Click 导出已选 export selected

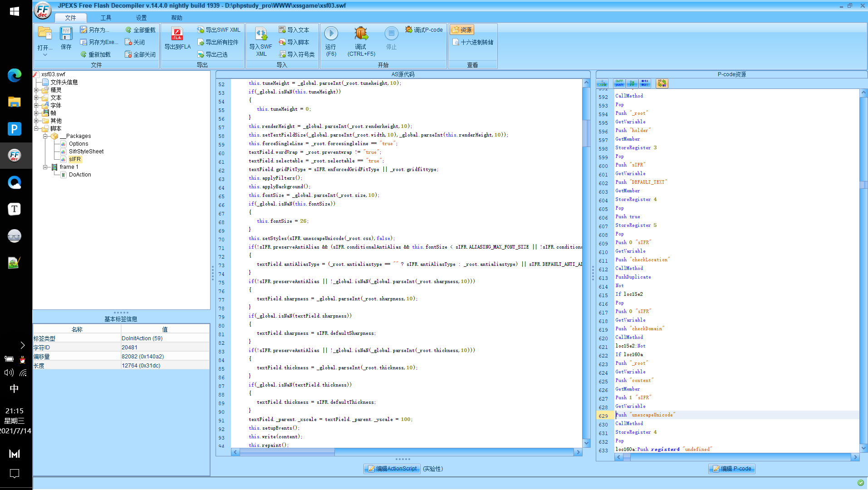pyautogui.click(x=212, y=54)
